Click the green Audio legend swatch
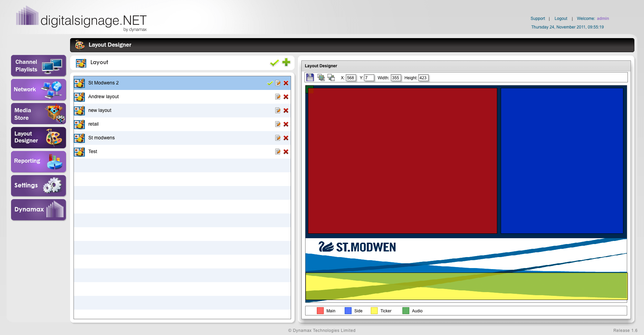The width and height of the screenshot is (644, 335). click(x=406, y=311)
